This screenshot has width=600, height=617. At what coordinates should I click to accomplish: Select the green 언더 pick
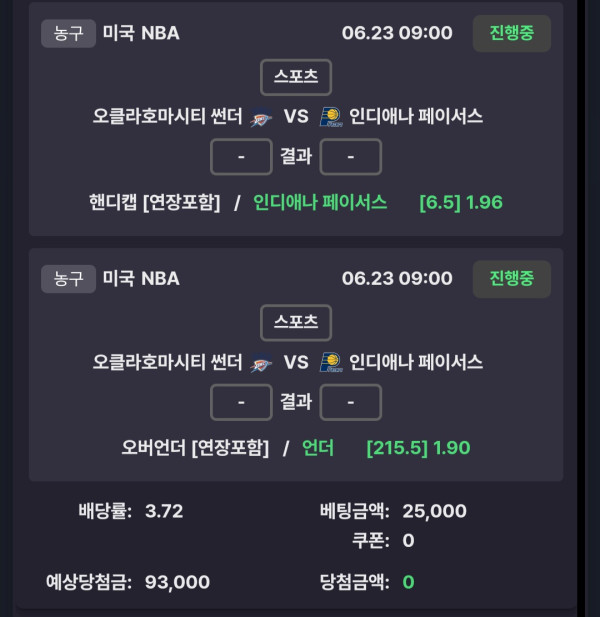318,448
